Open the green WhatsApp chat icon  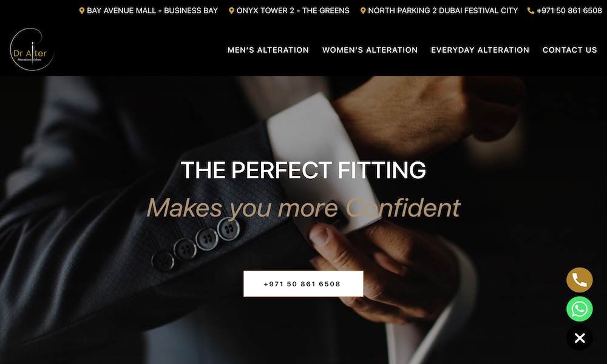coord(579,309)
